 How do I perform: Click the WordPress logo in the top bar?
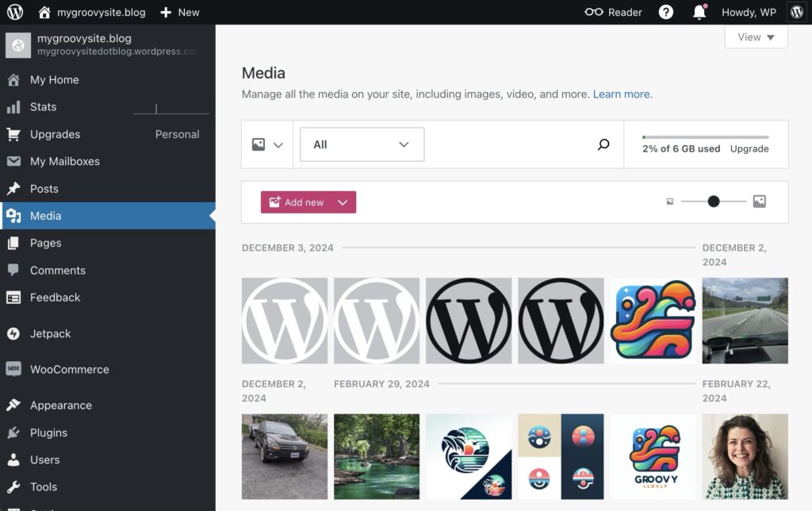pos(15,12)
